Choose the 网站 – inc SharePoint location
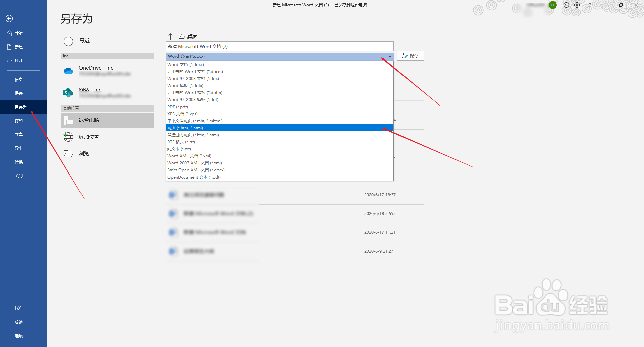 pos(107,93)
